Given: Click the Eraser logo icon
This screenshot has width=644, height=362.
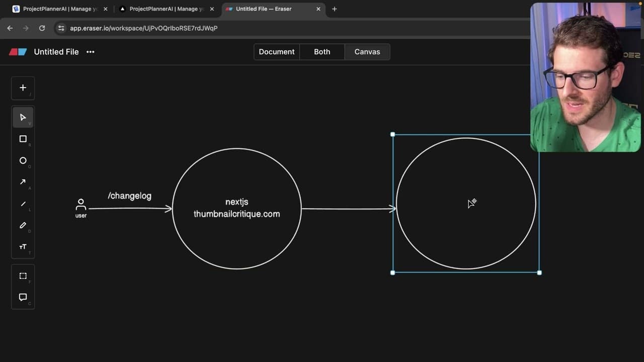Looking at the screenshot, I should point(18,52).
